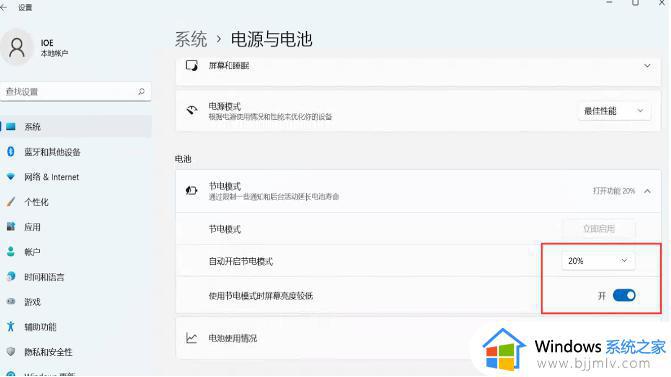671x377 pixels.
Task: Open the 最佳性能 power mode dropdown
Action: tap(614, 111)
